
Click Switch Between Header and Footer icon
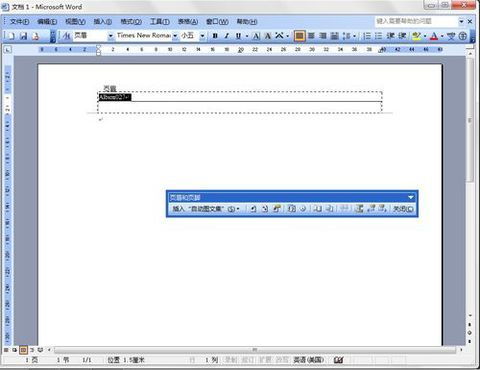pos(359,209)
